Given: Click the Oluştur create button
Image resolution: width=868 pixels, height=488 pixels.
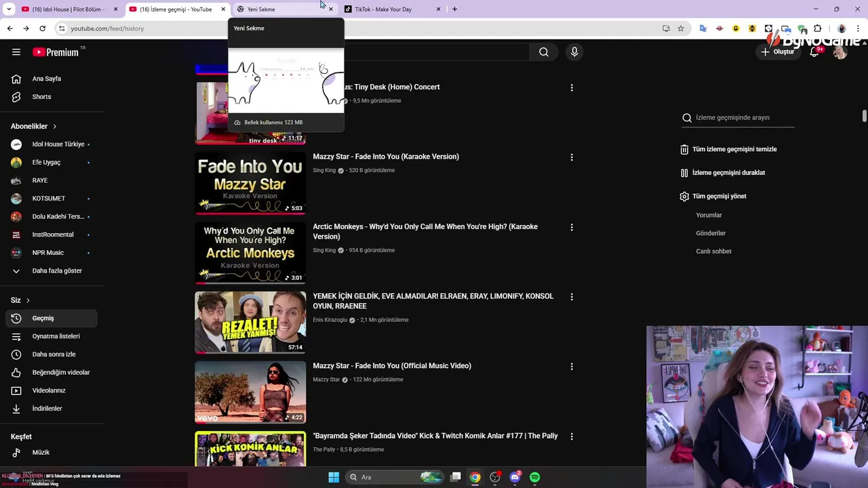Looking at the screenshot, I should (x=777, y=52).
